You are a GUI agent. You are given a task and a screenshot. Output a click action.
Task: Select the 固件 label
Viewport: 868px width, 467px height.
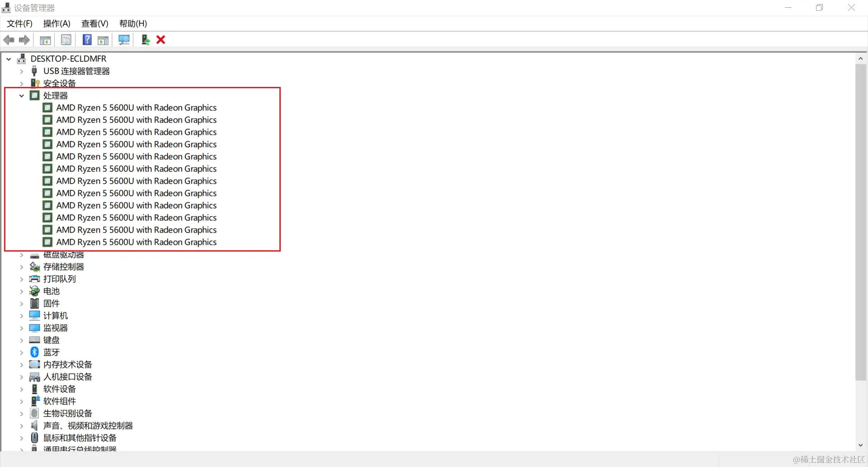[x=52, y=303]
